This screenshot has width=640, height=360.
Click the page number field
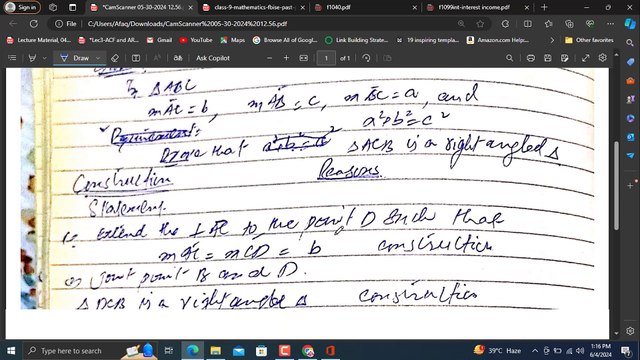pyautogui.click(x=326, y=58)
